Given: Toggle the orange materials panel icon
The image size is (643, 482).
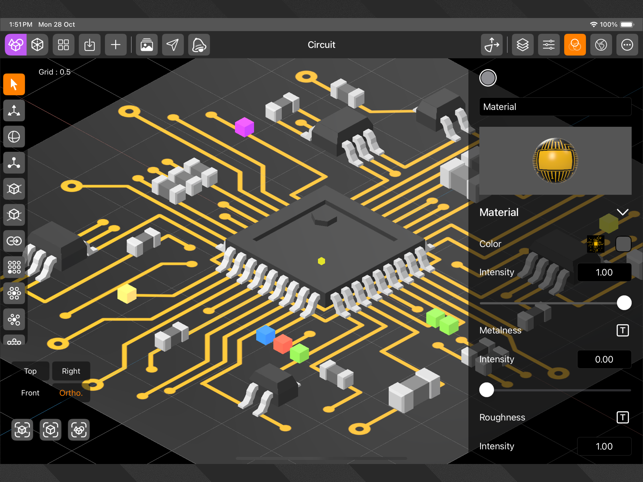Looking at the screenshot, I should pyautogui.click(x=575, y=45).
